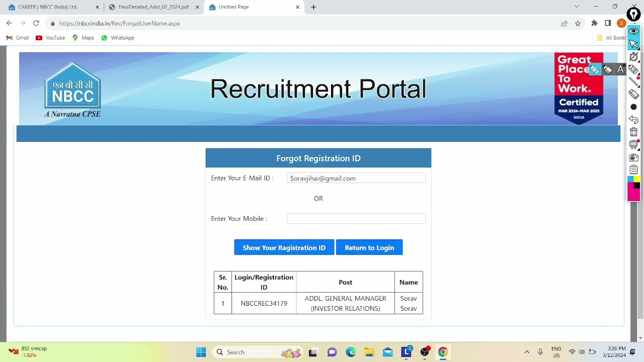This screenshot has width=644, height=362.
Task: Choose the marker option in flyout
Action: [x=608, y=70]
